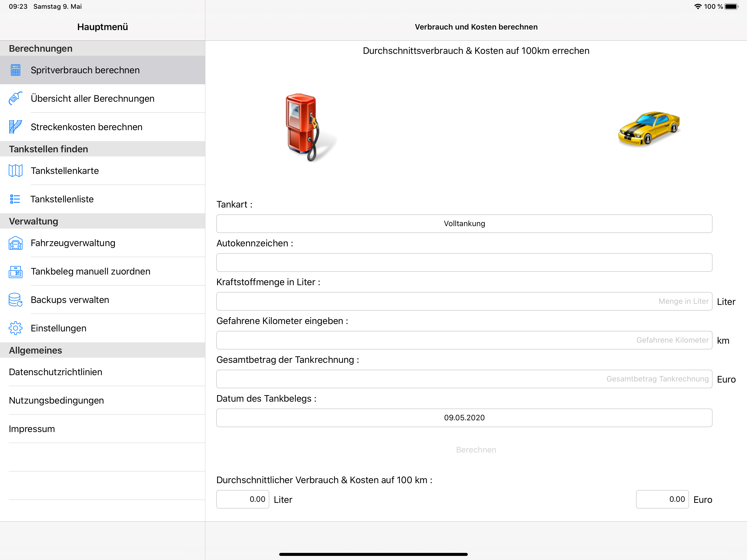
Task: Click the database icon for Backups verwalten
Action: click(16, 300)
